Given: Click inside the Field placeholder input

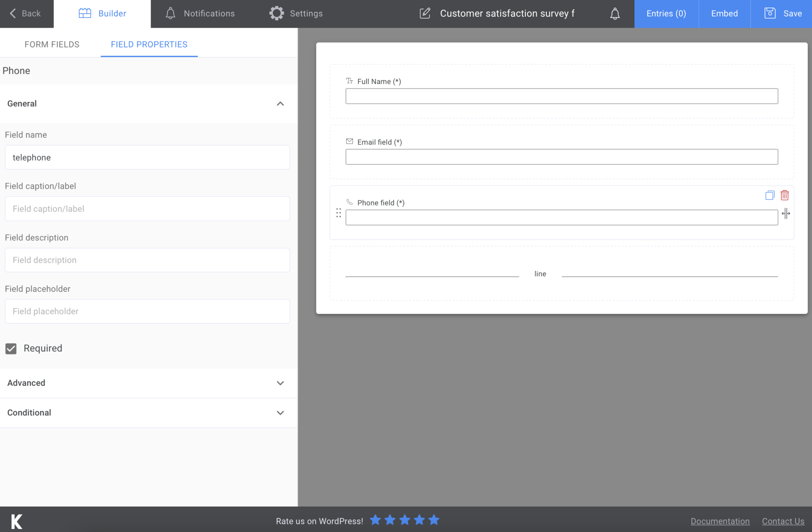Looking at the screenshot, I should coord(147,311).
